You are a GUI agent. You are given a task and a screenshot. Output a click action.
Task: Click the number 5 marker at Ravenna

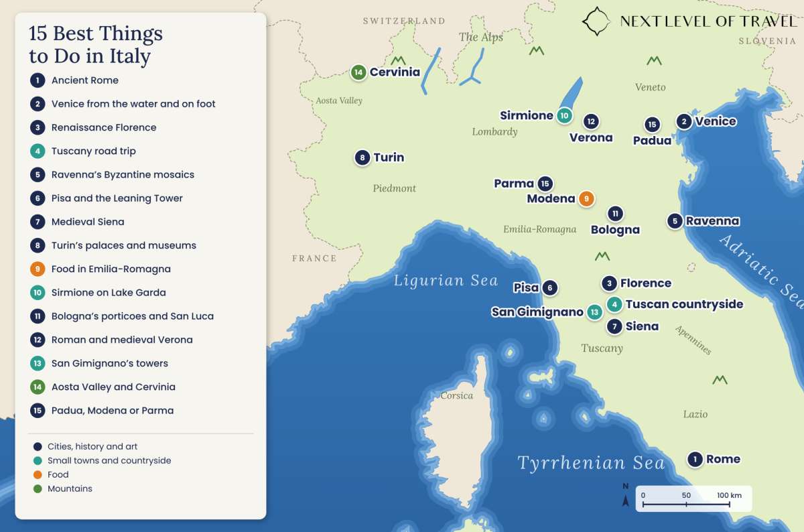pyautogui.click(x=675, y=221)
